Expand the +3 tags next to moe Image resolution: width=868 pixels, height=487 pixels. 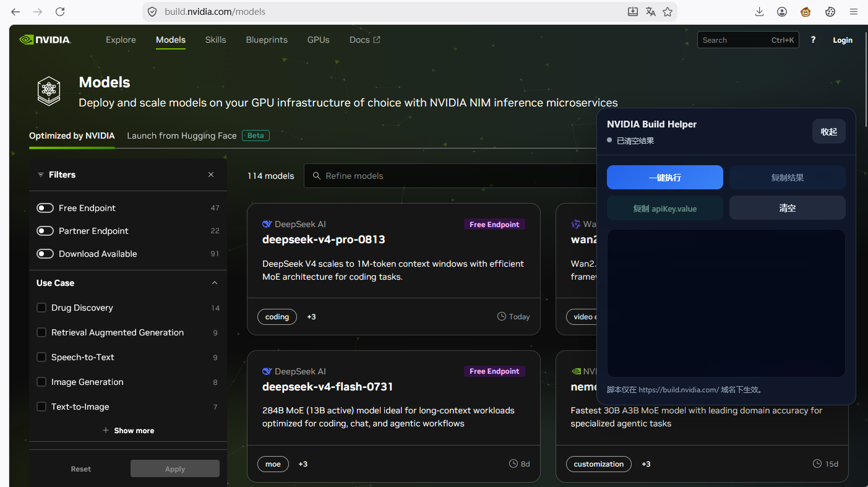click(x=303, y=464)
